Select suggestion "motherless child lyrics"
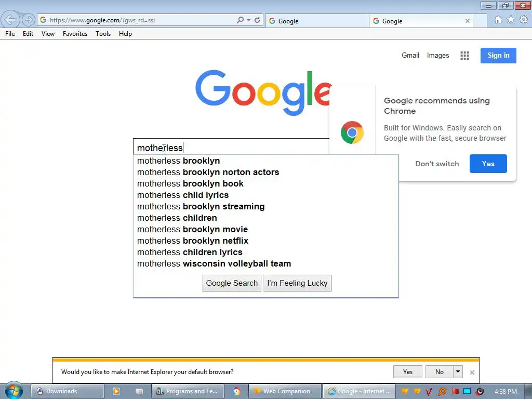Viewport: 532px width, 399px height. click(x=265, y=195)
